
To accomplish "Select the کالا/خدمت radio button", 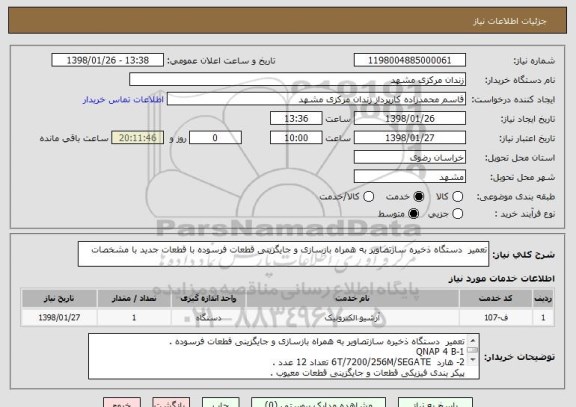I will pos(368,197).
